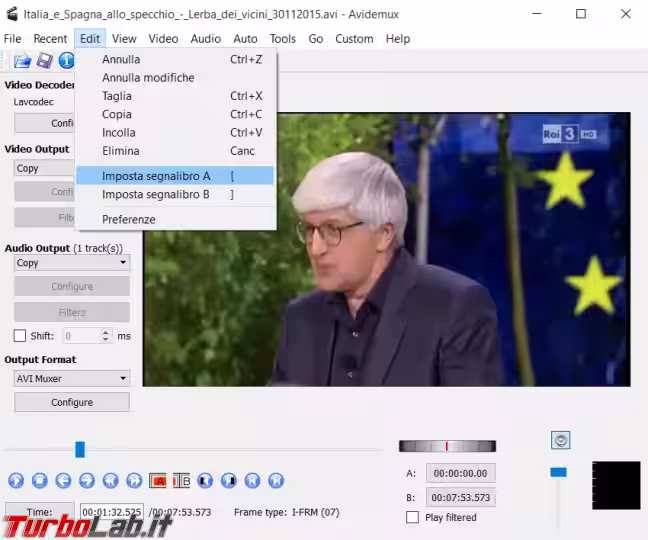The width and height of the screenshot is (648, 540).
Task: Click the marker A time field
Action: pos(460,473)
